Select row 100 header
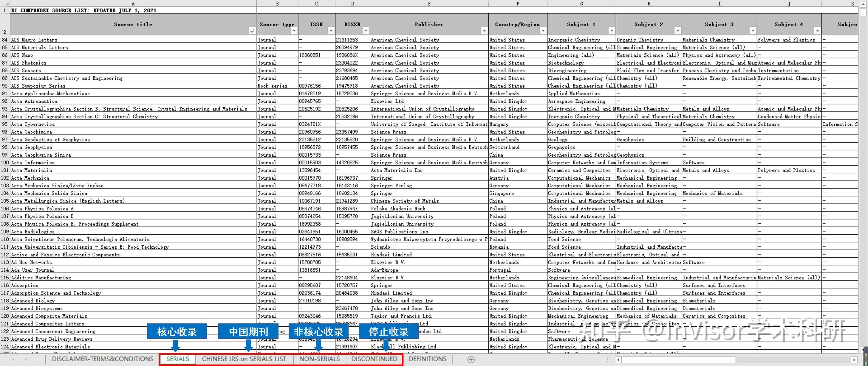The width and height of the screenshot is (868, 366). (5, 163)
